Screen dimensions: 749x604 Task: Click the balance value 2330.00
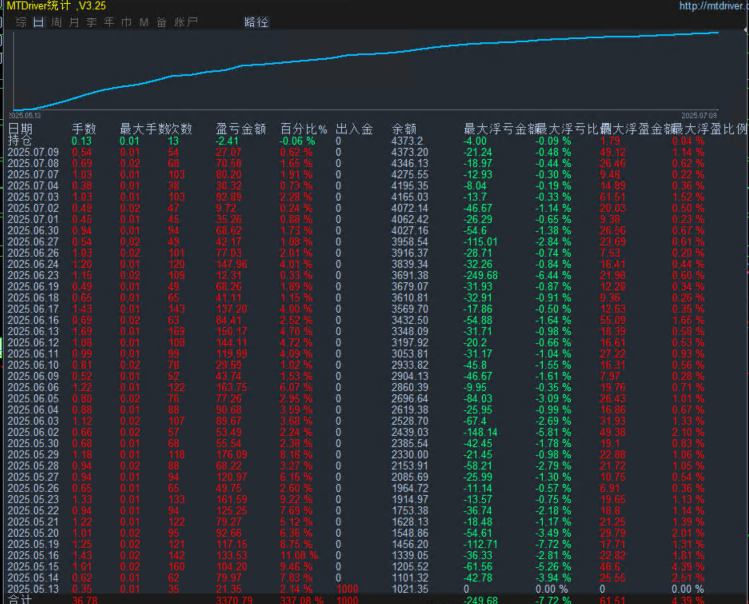[x=410, y=454]
